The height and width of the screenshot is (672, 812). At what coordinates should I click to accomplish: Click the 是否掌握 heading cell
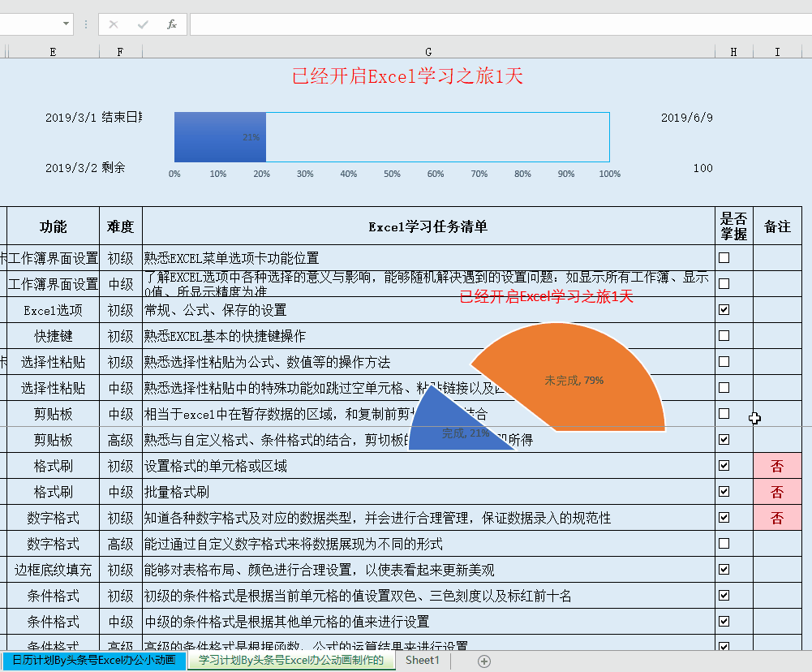click(734, 226)
